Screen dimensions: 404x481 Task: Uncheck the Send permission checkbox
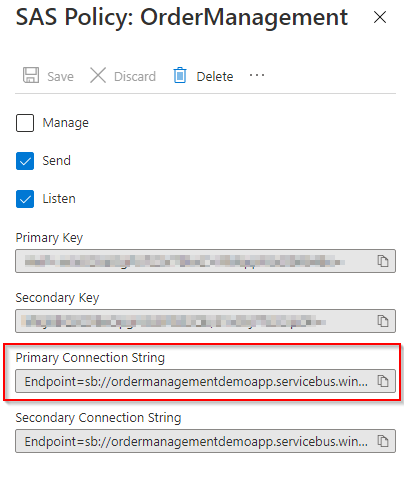25,161
